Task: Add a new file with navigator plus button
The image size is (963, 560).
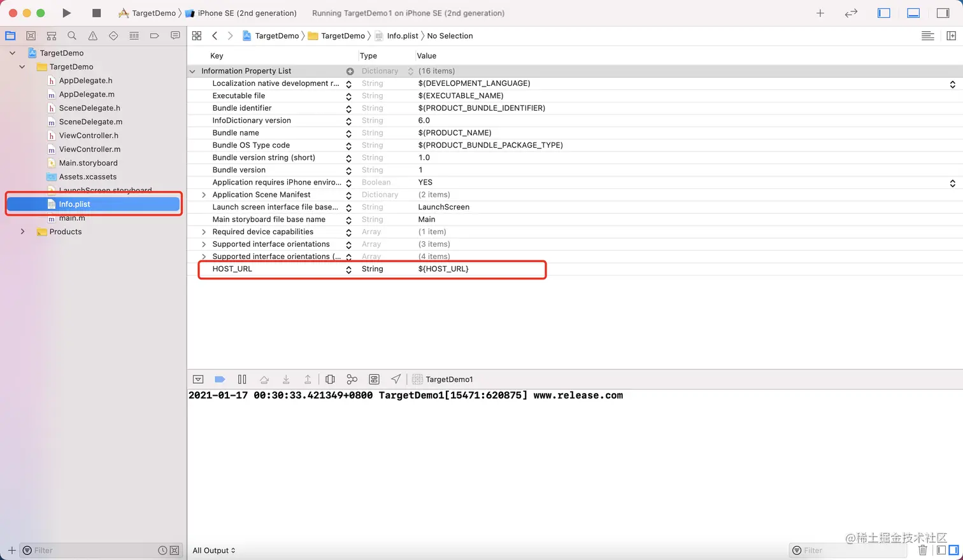Action: pyautogui.click(x=11, y=550)
